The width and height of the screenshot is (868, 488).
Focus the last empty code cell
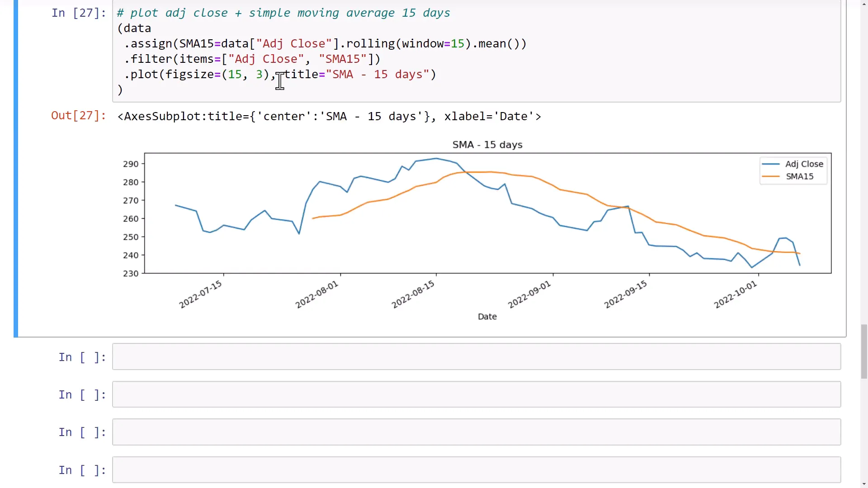click(x=476, y=470)
